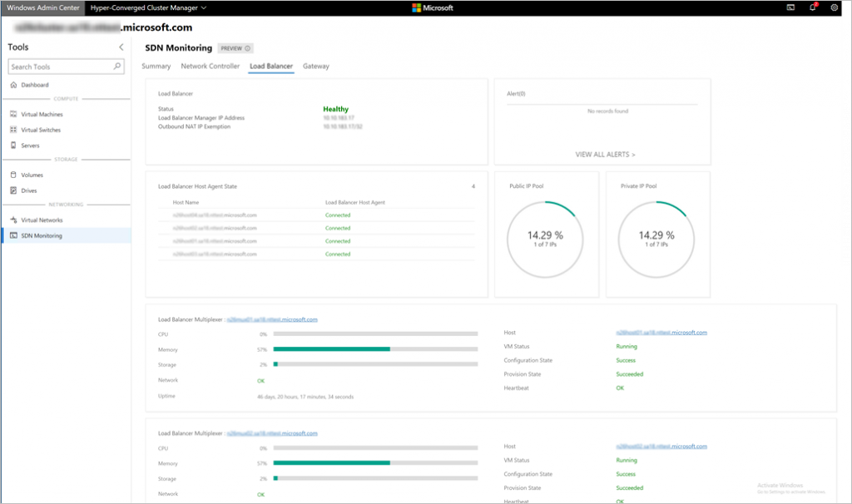Click first multiplexer Succeeded provision state
852x504 pixels.
630,374
